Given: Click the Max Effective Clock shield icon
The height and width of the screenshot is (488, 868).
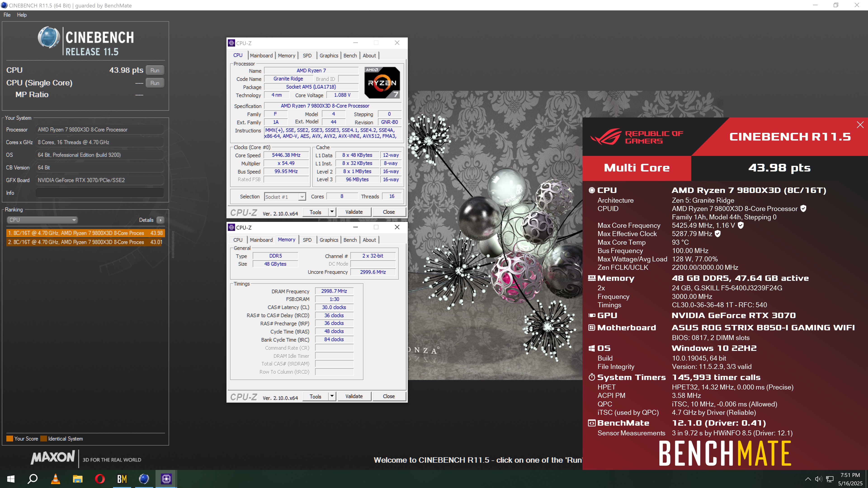Looking at the screenshot, I should click(718, 233).
